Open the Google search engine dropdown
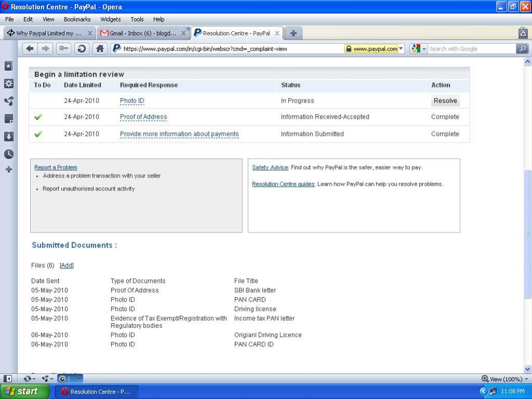This screenshot has height=399, width=532. coord(419,49)
